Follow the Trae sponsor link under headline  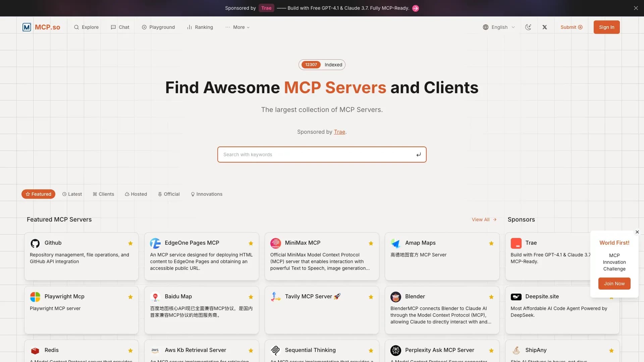click(x=339, y=132)
